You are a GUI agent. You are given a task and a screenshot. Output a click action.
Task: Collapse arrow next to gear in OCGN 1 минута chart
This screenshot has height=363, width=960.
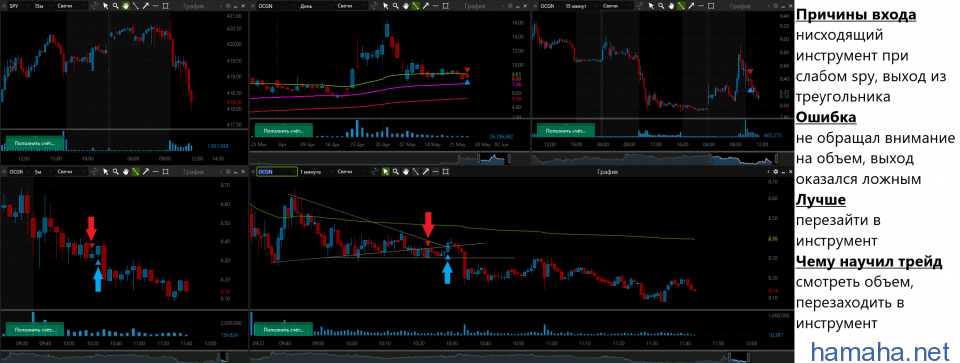click(768, 171)
